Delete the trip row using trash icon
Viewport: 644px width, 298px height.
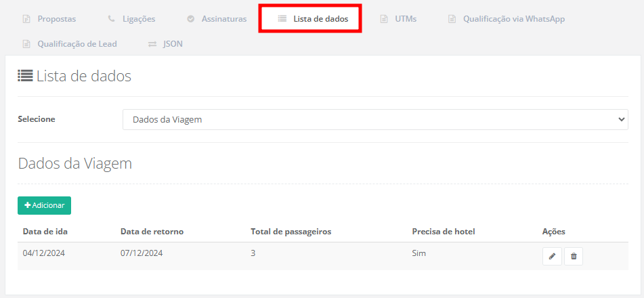(x=574, y=256)
